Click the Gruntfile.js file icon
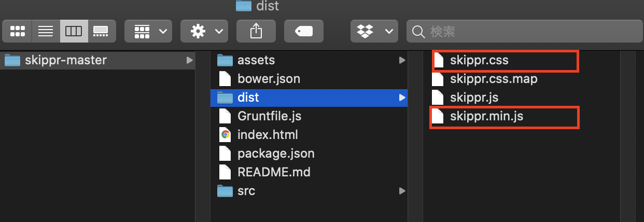644x222 pixels. [225, 115]
